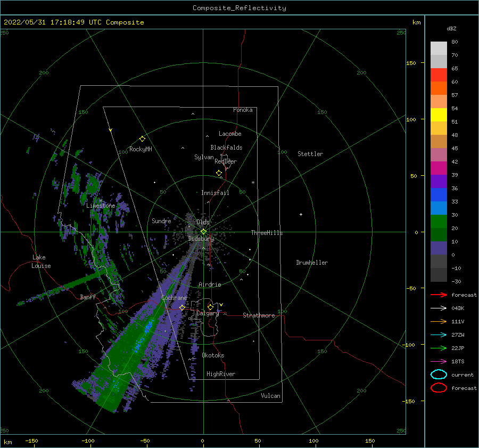
Task: Click the current legend label
Action: tap(463, 374)
